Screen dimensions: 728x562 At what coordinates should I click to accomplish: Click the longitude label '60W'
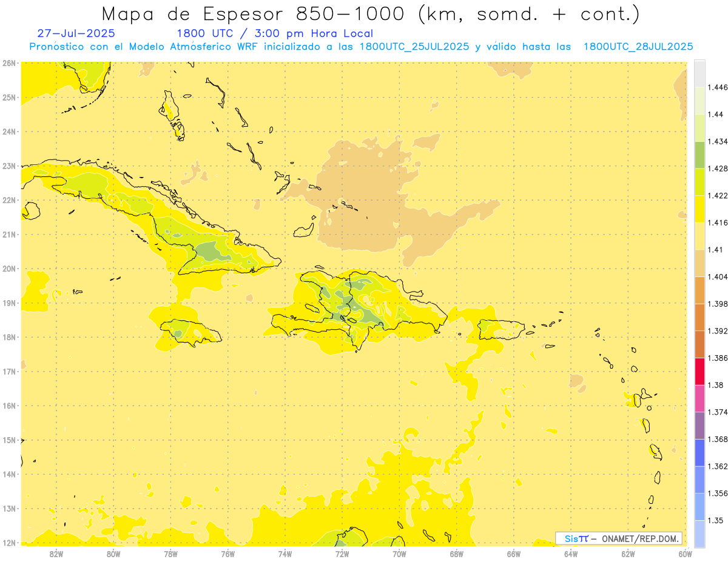point(685,553)
